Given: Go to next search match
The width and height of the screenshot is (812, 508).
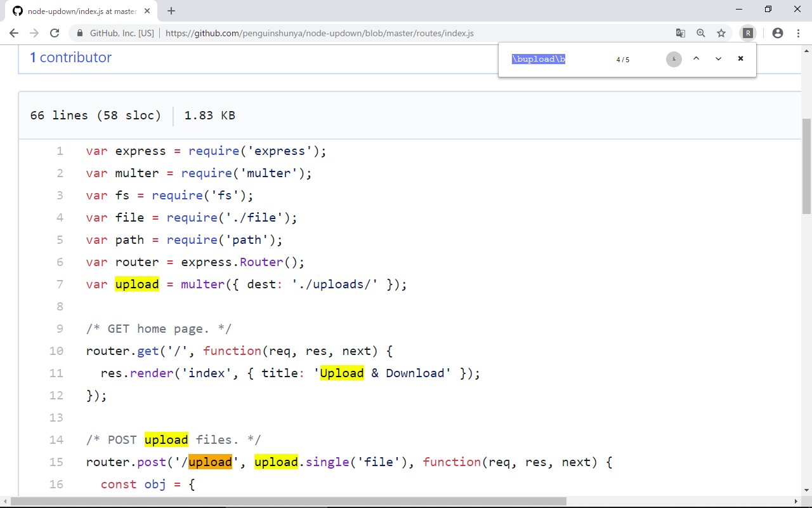Looking at the screenshot, I should (718, 58).
